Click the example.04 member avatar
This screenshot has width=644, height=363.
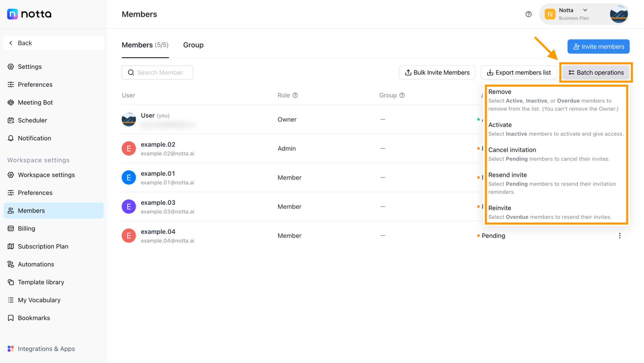point(129,236)
